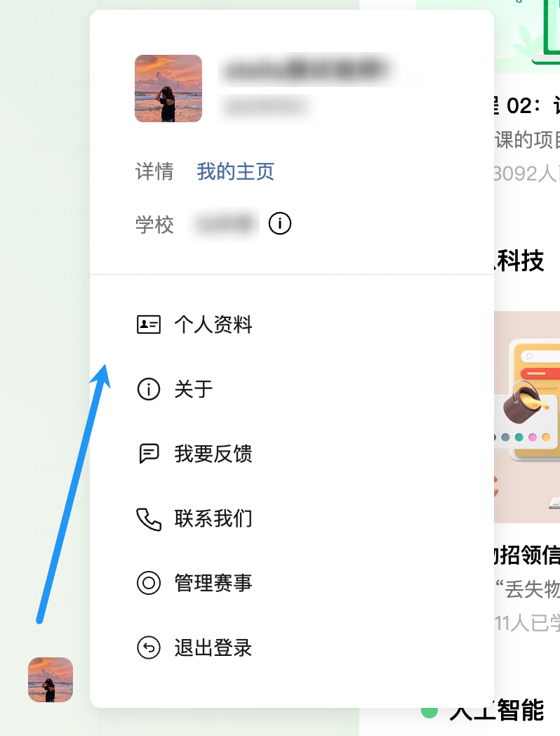Click the 管理赛事 target circle icon
Image resolution: width=560 pixels, height=736 pixels.
(148, 583)
